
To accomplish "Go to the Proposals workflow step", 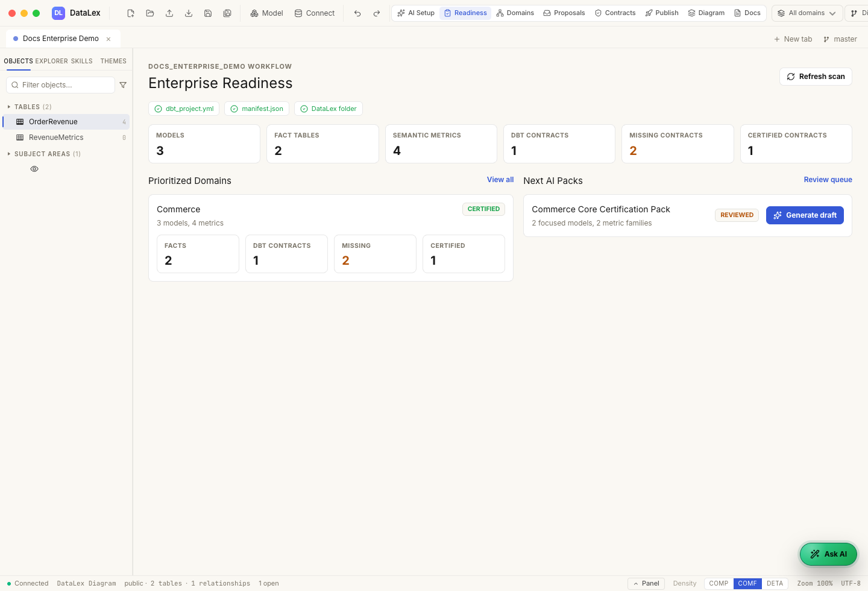I will [x=564, y=13].
